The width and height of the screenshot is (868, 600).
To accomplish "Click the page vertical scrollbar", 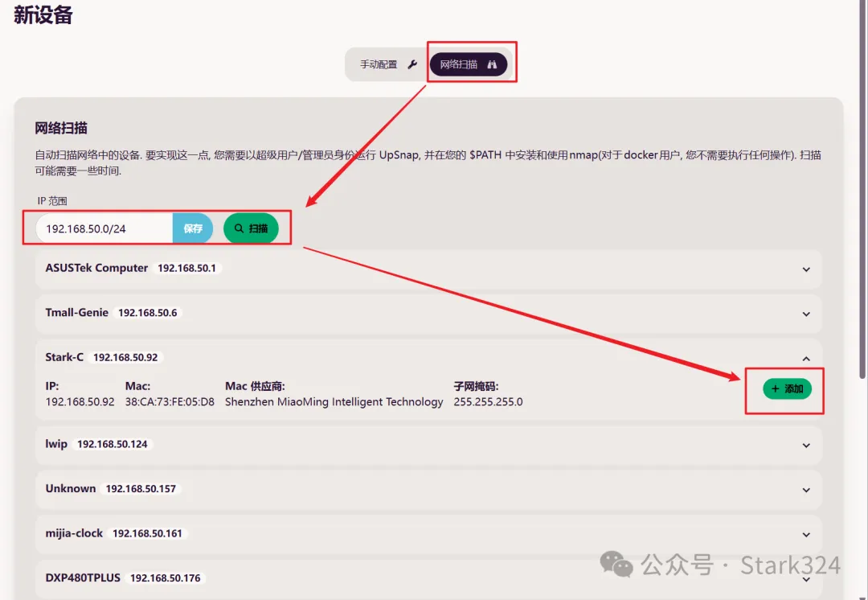I will [x=862, y=188].
